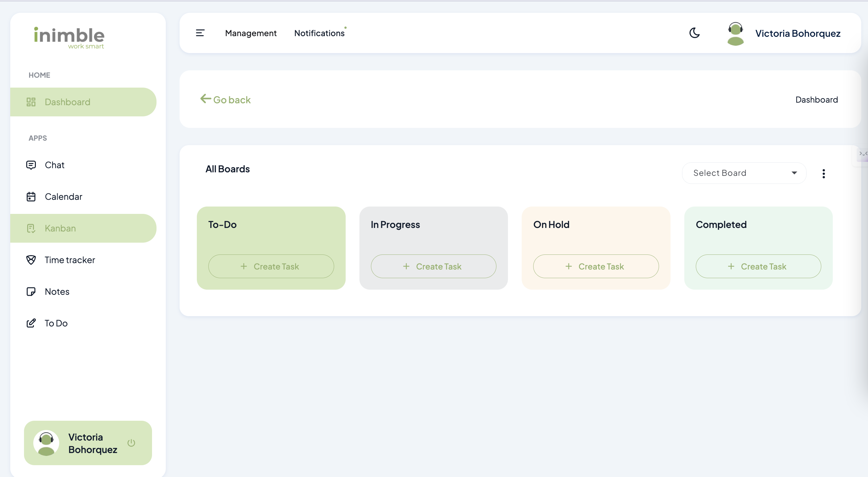Click the hamburger menu icon in header
The width and height of the screenshot is (868, 477).
200,33
